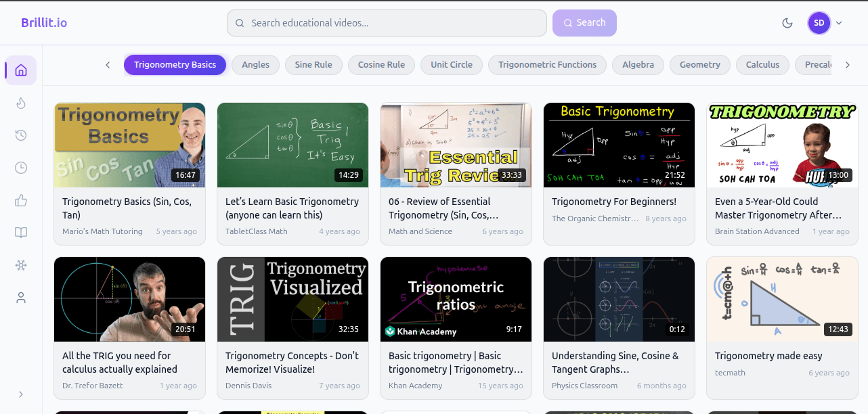Image resolution: width=868 pixels, height=414 pixels.
Task: Click channel name Math and Science
Action: (420, 231)
